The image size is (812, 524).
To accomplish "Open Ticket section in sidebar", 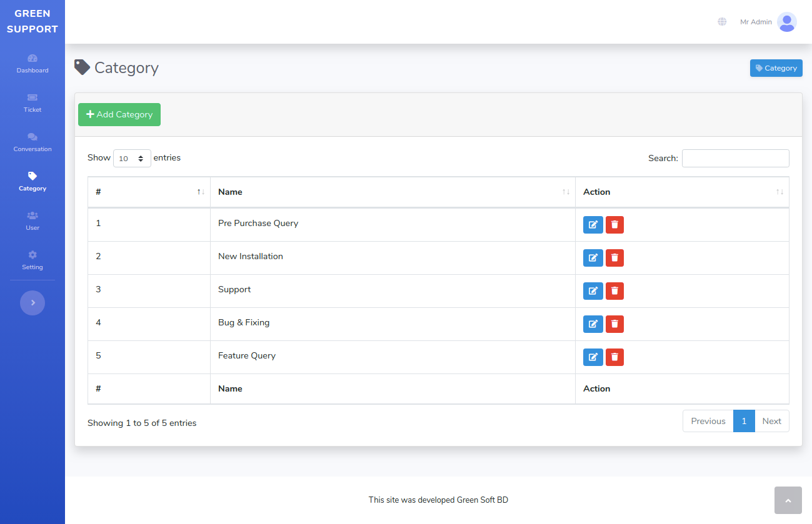I will pyautogui.click(x=33, y=103).
